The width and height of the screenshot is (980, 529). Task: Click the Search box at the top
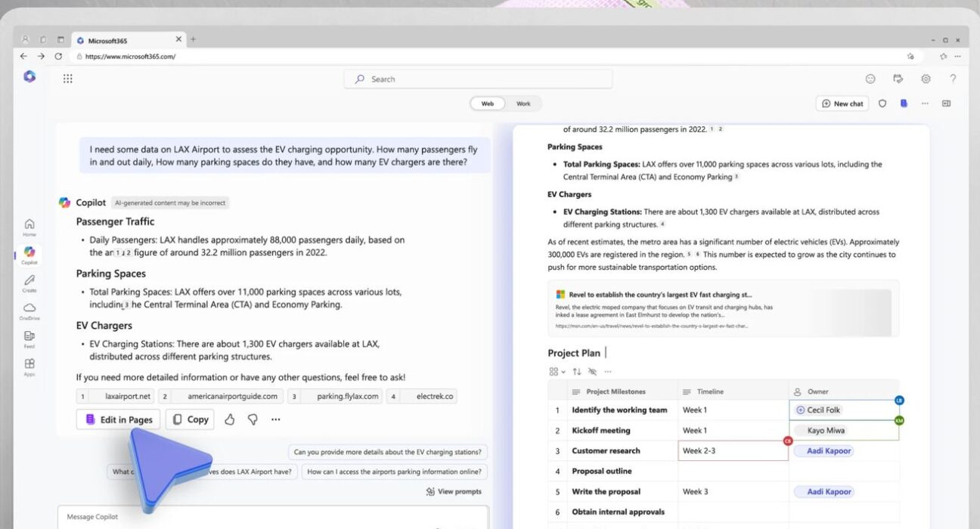tap(478, 79)
